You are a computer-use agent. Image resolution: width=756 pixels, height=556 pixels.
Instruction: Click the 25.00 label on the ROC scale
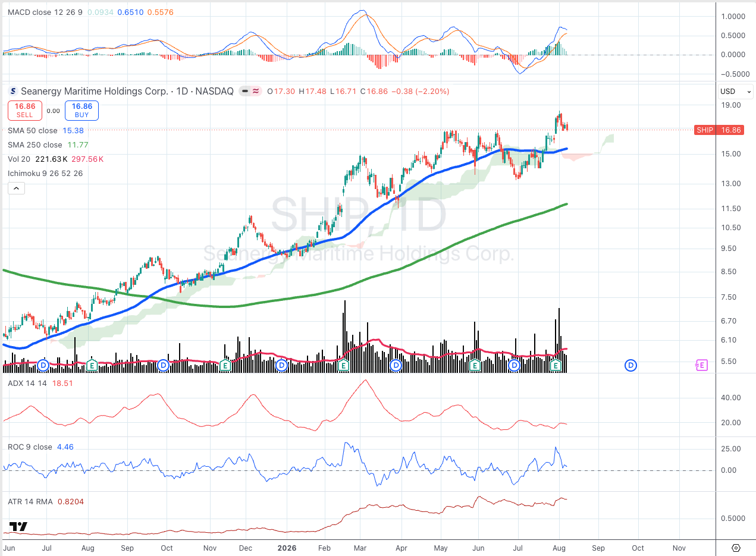(x=732, y=449)
